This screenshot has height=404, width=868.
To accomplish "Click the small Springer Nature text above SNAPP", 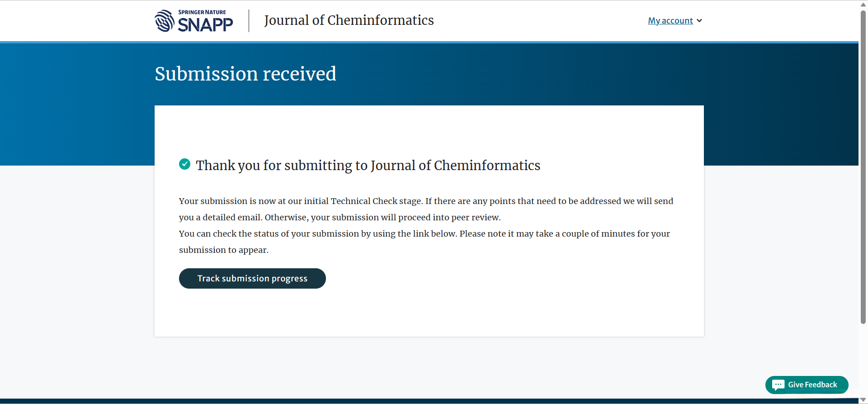I will [202, 12].
